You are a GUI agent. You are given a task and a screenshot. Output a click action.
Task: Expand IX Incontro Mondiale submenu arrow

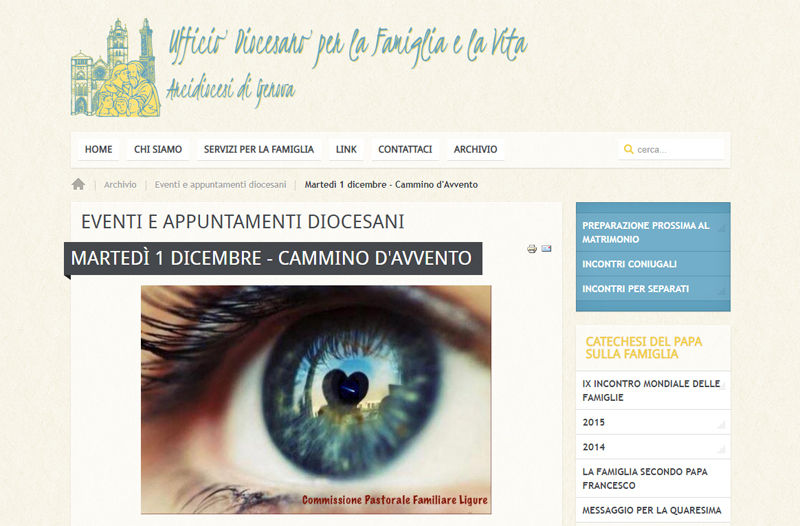point(721,386)
